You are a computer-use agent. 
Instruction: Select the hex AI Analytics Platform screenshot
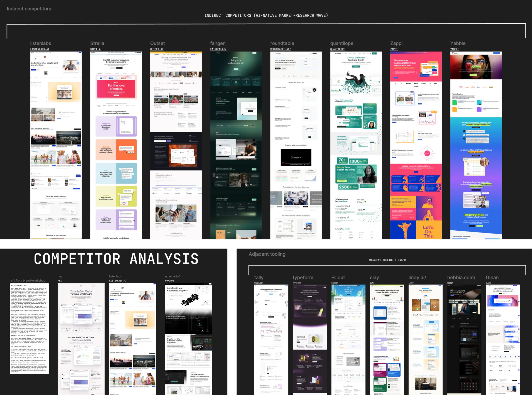(x=81, y=339)
